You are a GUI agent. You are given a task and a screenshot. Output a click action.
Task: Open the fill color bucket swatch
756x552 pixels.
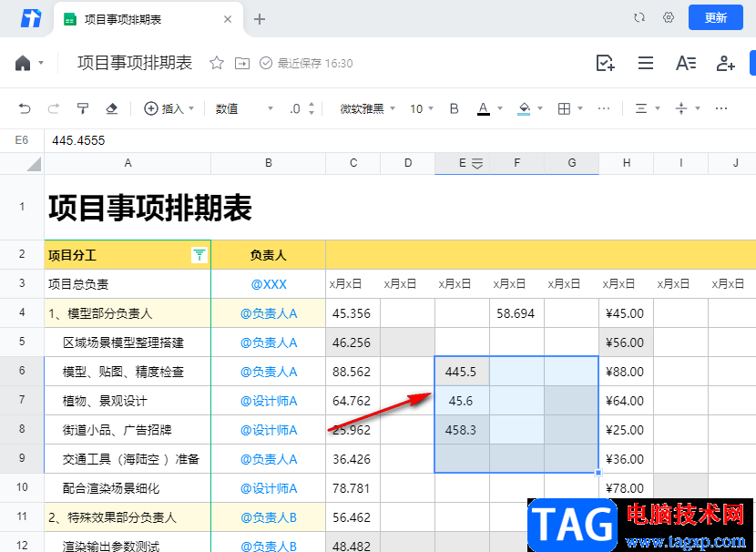524,108
